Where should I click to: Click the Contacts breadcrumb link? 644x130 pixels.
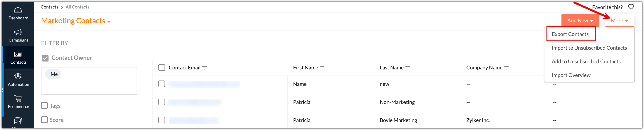[49, 7]
